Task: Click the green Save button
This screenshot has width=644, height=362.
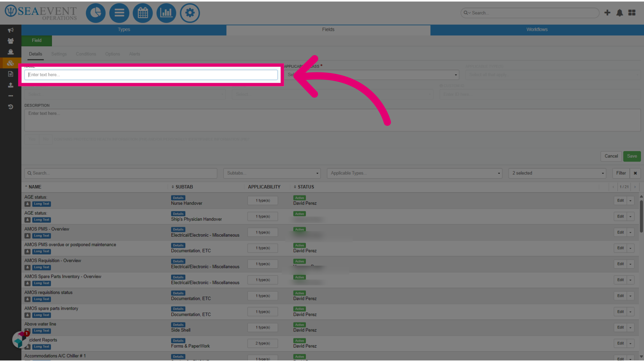Action: coord(632,157)
